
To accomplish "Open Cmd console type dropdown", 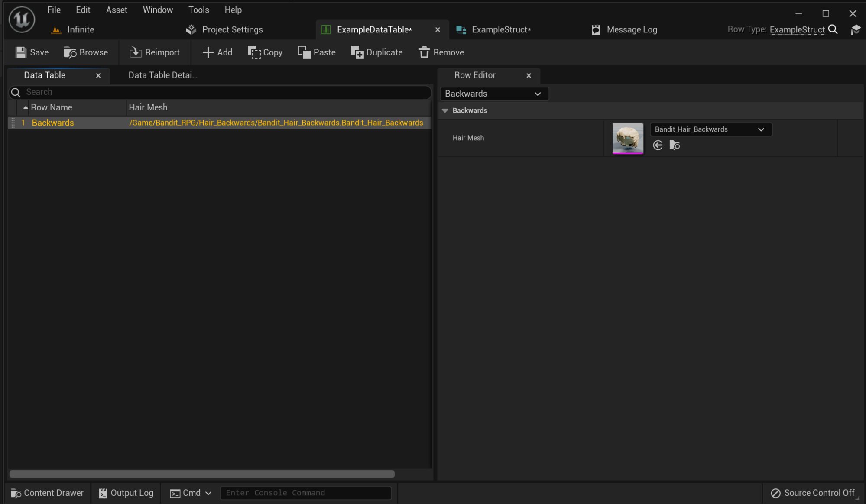I will pyautogui.click(x=191, y=493).
